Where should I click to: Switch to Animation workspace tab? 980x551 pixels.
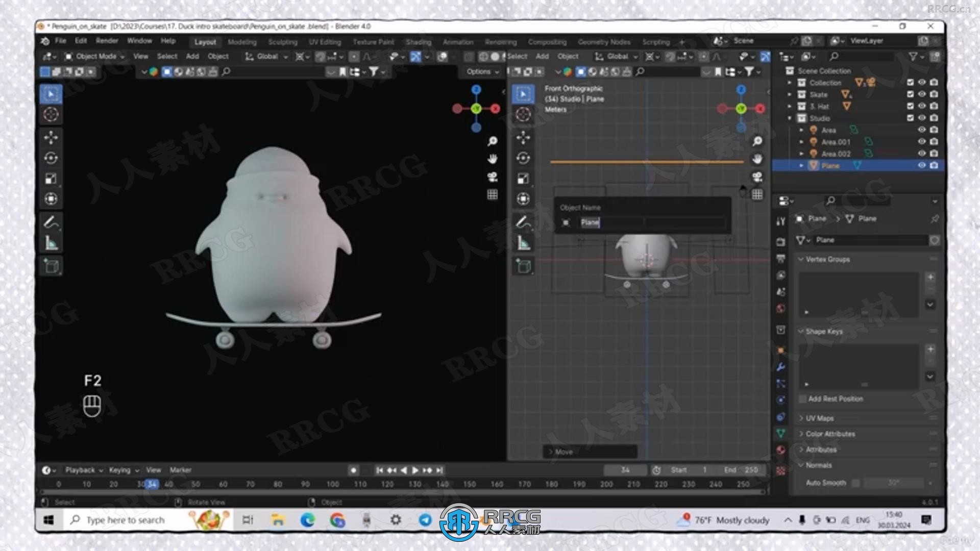pos(458,42)
